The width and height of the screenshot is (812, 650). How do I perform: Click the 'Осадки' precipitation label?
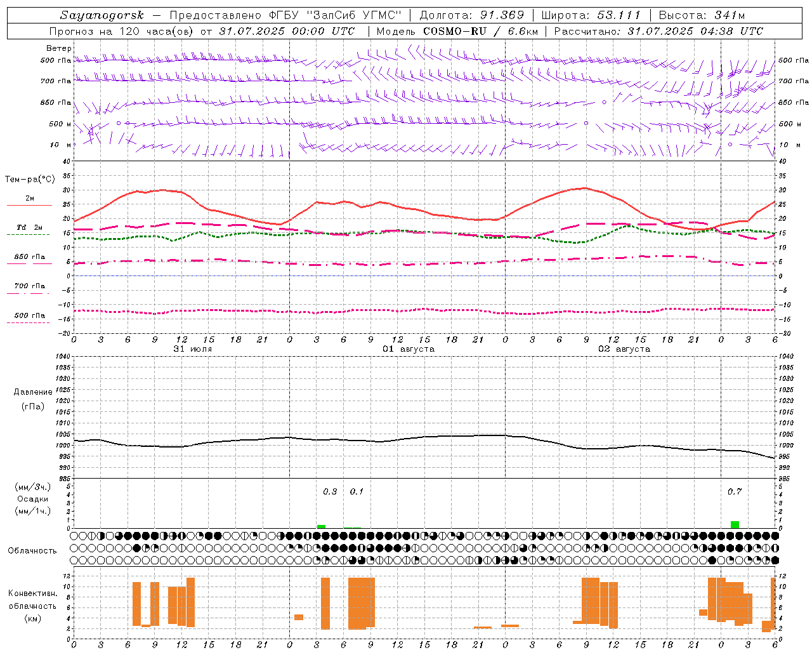point(33,499)
